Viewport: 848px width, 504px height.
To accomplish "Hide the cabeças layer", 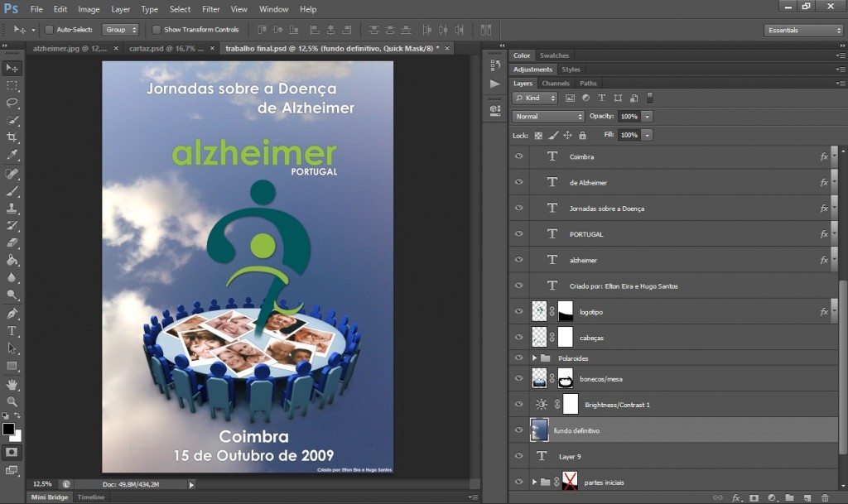I will pos(518,337).
